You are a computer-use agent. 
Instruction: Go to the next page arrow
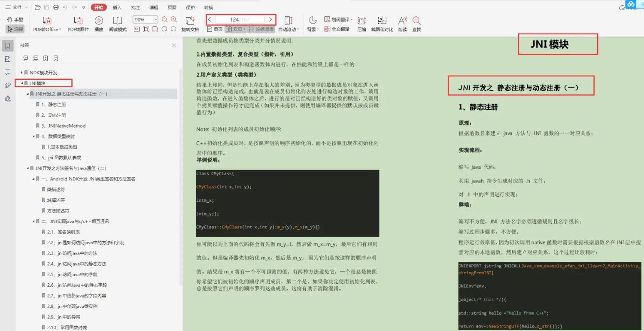click(270, 19)
